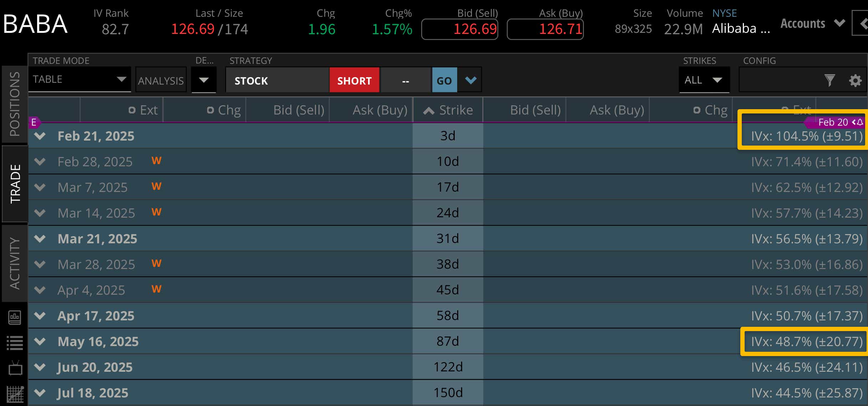
Task: Open the TV icon in sidebar
Action: tap(15, 368)
